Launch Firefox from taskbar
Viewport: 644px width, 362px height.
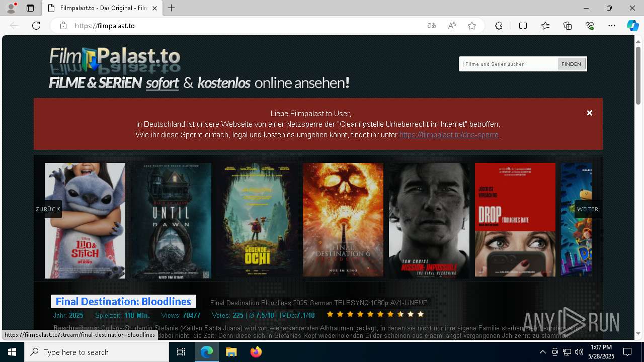click(x=256, y=352)
